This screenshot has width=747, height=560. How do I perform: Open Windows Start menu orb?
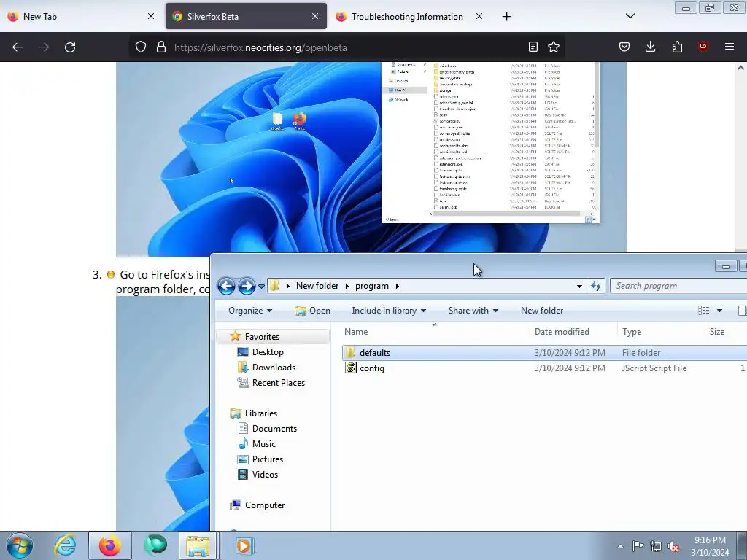coord(20,545)
